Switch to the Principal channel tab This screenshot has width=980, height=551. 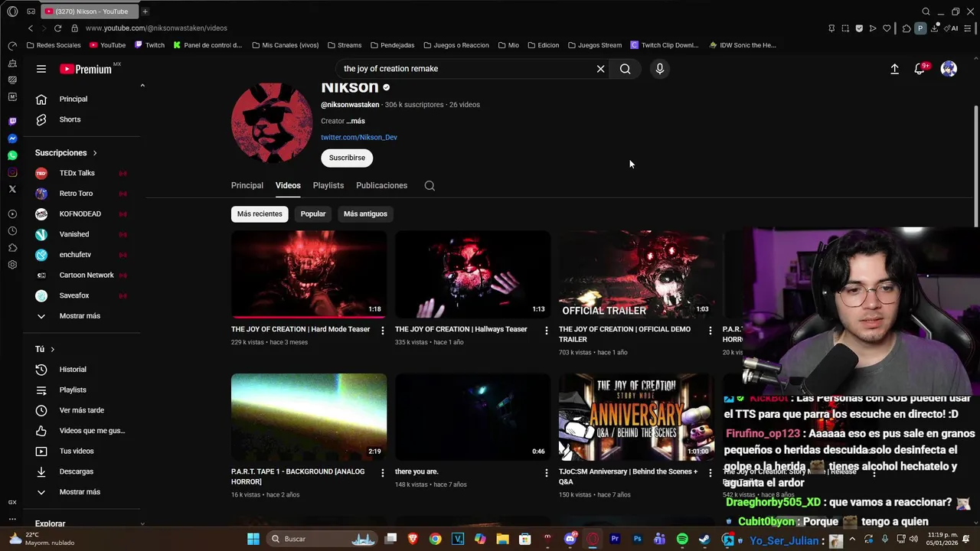247,185
